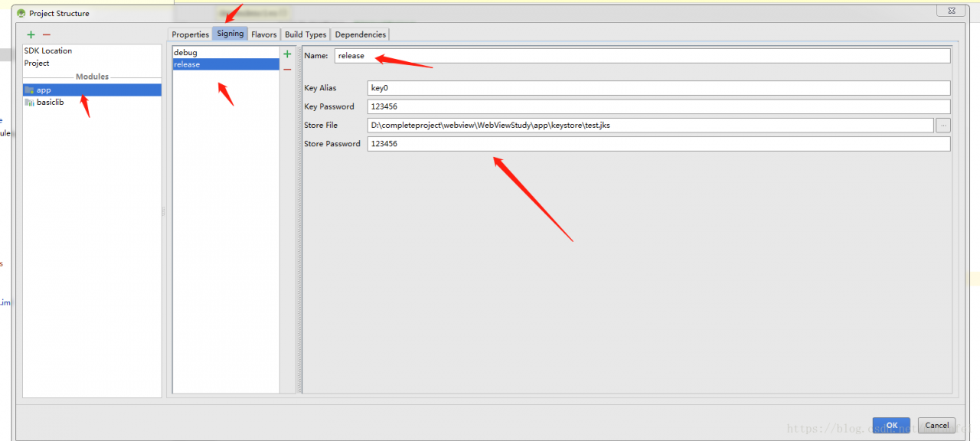Select the app module
980x441 pixels.
(x=92, y=90)
